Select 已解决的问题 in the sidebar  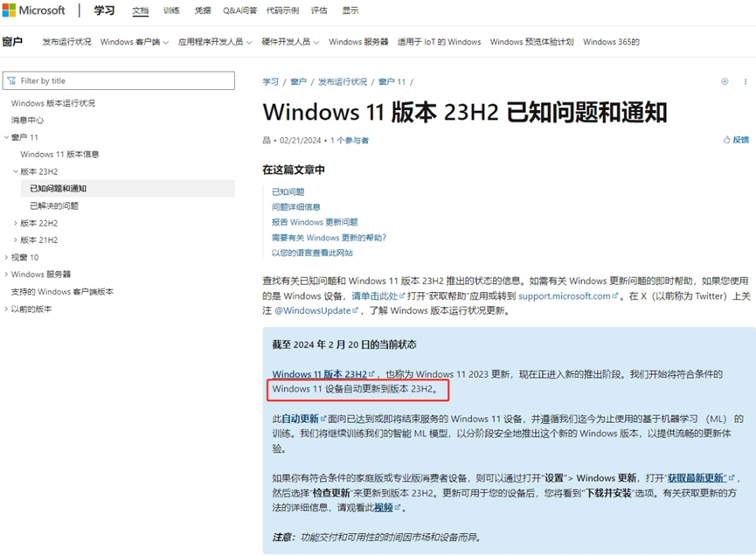coord(54,206)
